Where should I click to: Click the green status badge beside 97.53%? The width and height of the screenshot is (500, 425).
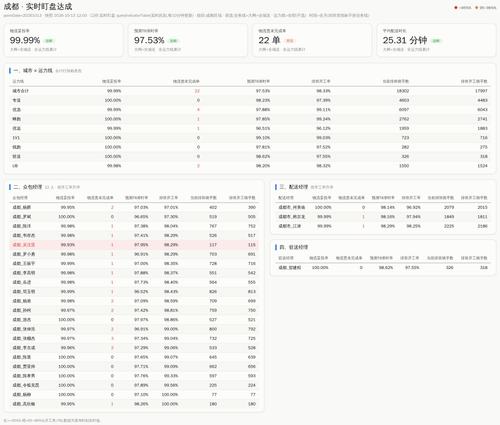tap(173, 41)
